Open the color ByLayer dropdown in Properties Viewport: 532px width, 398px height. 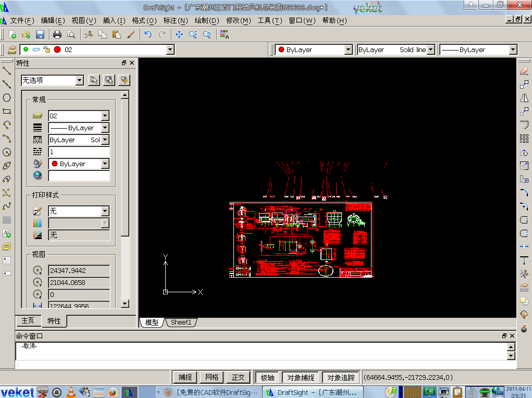[105, 164]
